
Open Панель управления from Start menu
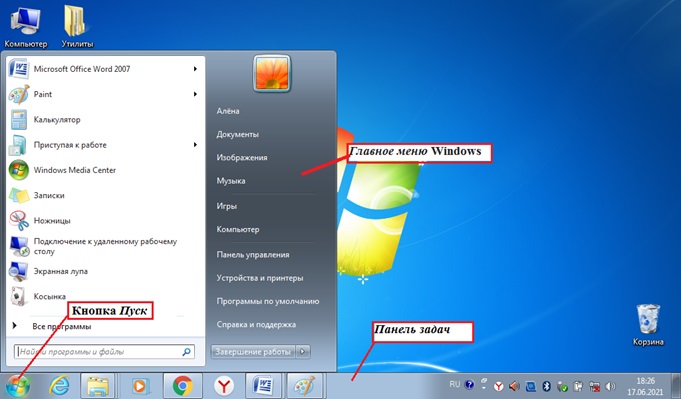pos(253,255)
